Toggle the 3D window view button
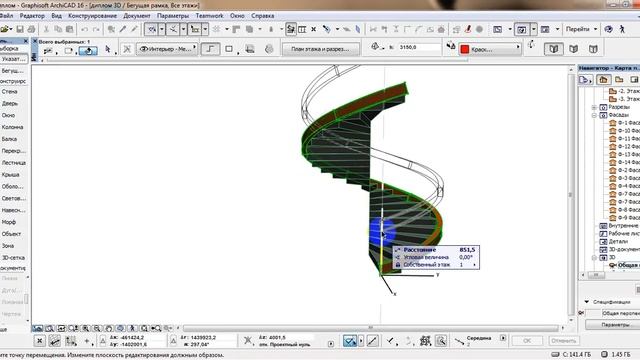The width and height of the screenshot is (640, 360). point(522,29)
